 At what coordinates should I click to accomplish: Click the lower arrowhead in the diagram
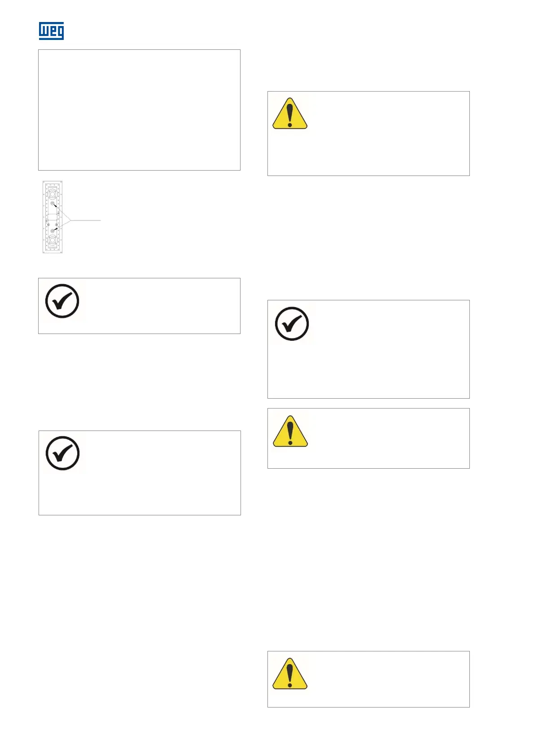[x=56, y=229]
